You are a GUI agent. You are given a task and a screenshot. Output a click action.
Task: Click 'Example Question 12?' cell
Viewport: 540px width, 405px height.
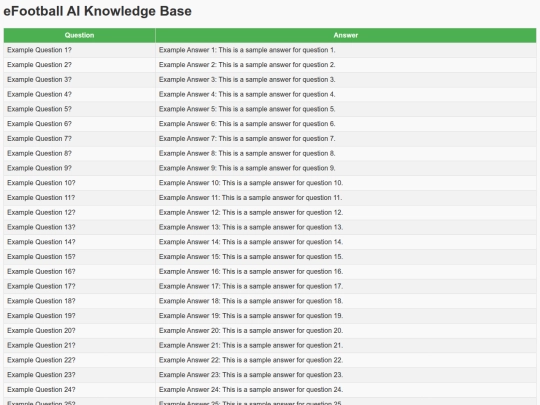point(80,212)
